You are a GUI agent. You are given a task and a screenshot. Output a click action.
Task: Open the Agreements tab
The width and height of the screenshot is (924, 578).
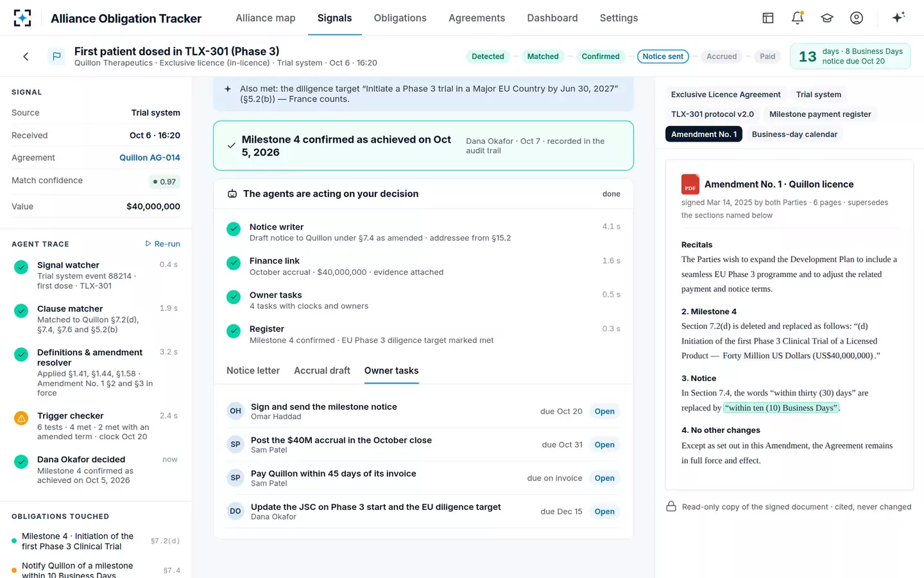[477, 18]
